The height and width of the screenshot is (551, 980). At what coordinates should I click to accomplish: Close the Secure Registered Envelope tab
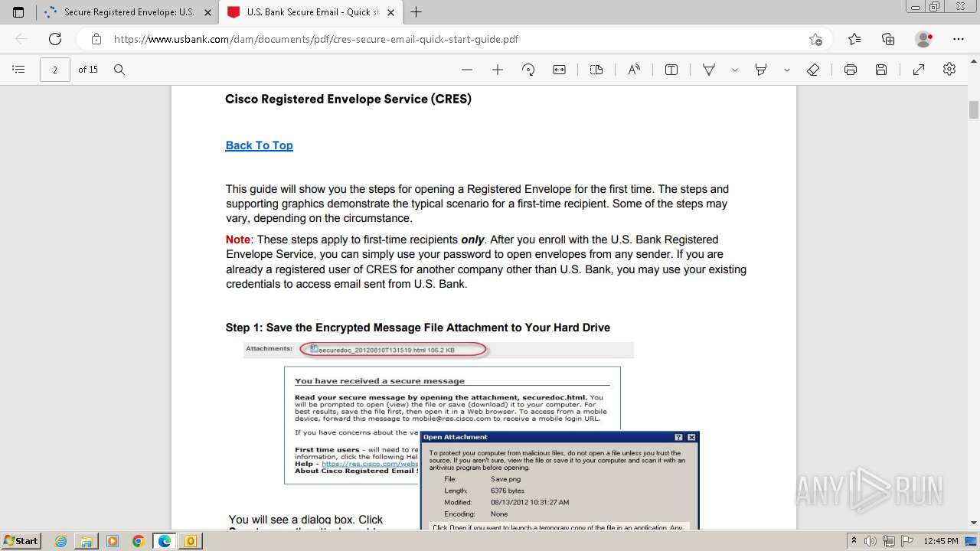[207, 12]
